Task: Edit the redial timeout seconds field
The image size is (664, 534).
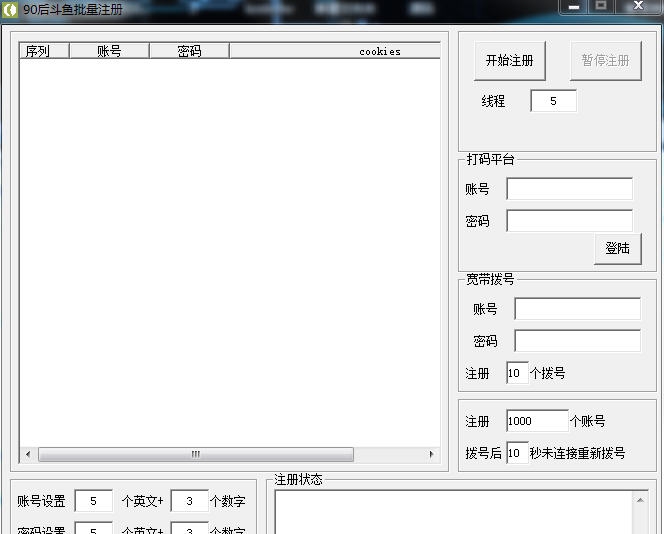Action: tap(517, 453)
